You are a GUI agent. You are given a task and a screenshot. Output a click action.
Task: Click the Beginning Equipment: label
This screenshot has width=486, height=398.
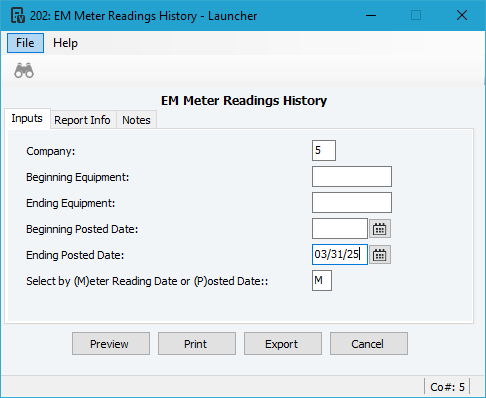coord(77,177)
